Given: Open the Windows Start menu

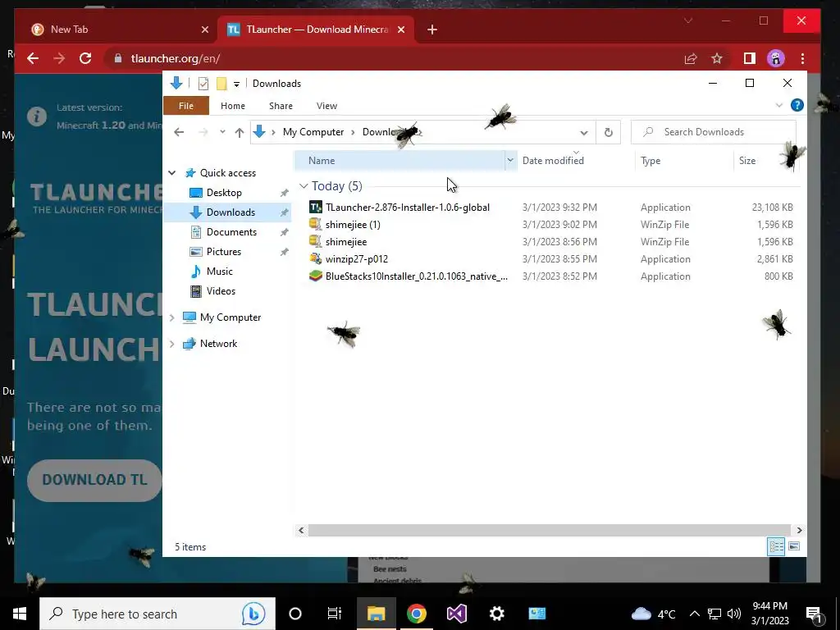Looking at the screenshot, I should click(x=20, y=614).
